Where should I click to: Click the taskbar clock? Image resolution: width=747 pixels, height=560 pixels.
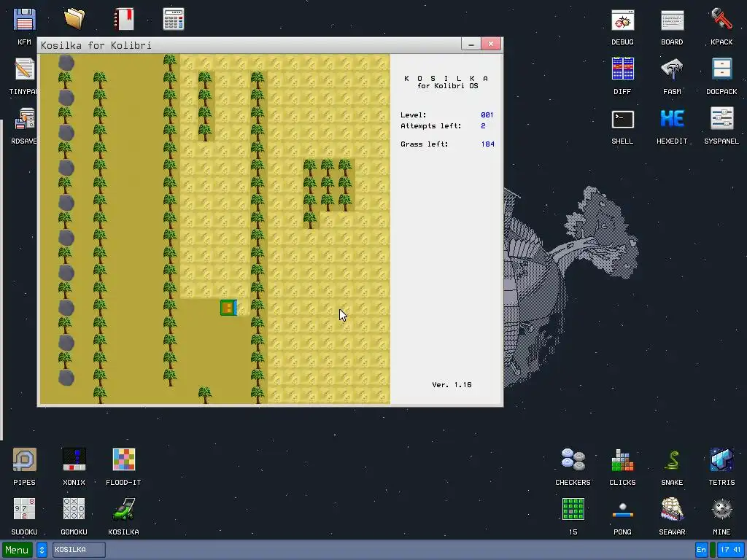pos(730,550)
